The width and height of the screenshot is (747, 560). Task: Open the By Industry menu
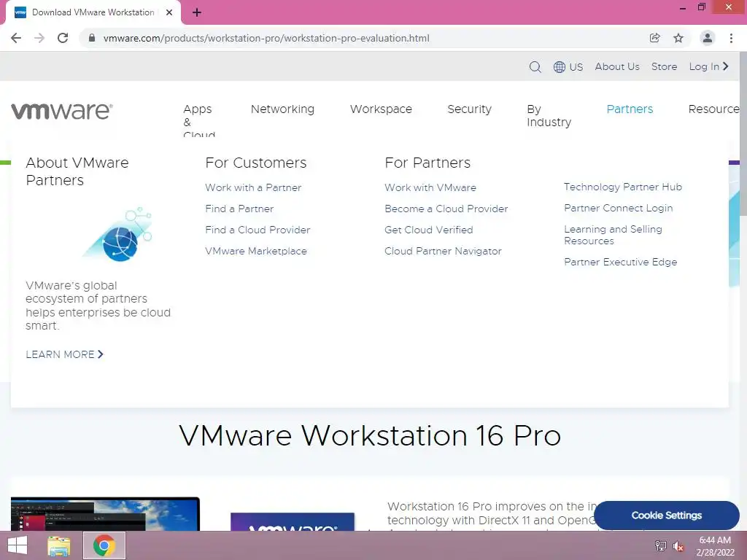pyautogui.click(x=549, y=116)
